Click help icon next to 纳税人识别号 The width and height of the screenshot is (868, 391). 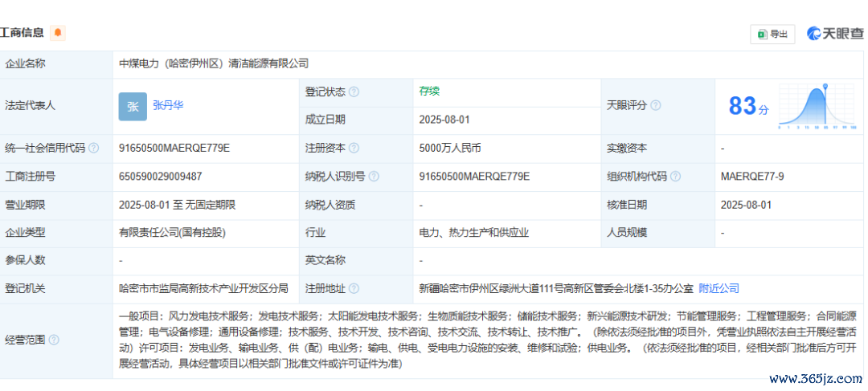(375, 177)
